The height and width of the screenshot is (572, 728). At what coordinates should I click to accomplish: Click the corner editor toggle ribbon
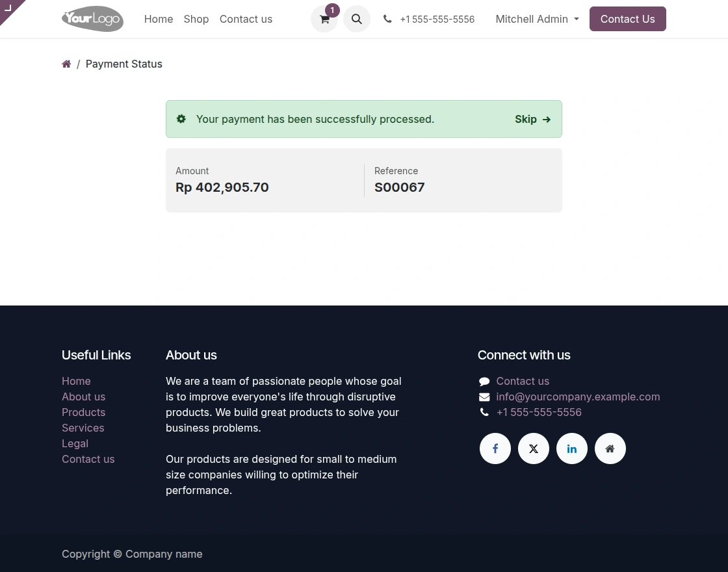[9, 8]
